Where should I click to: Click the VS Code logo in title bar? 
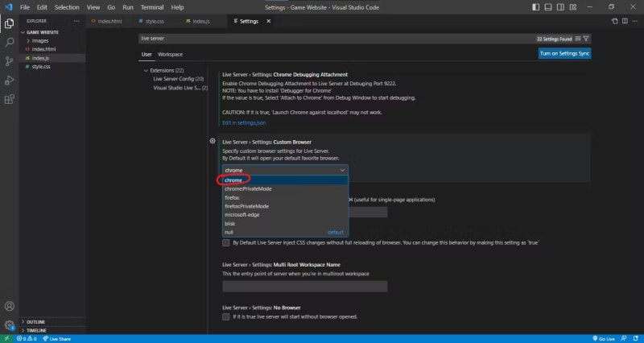pos(9,7)
